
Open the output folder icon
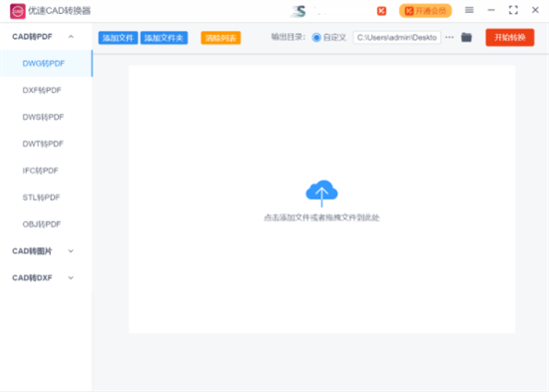[466, 38]
